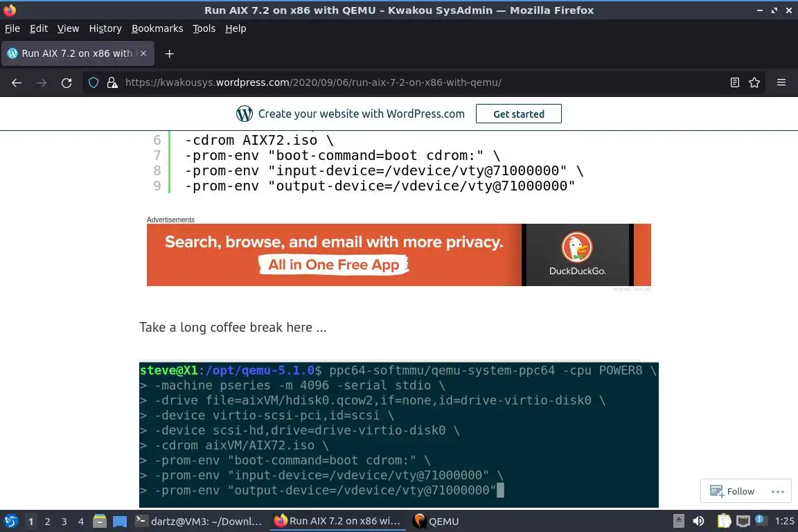798x532 pixels.
Task: Switch to workspace 3
Action: 64,522
